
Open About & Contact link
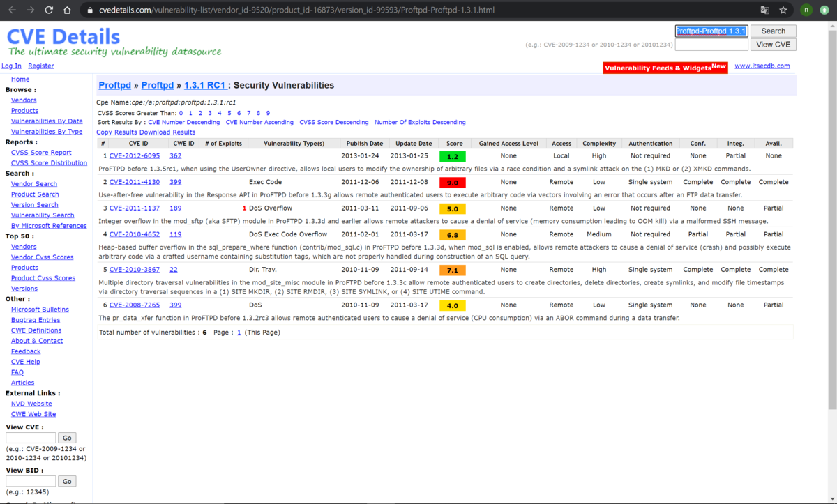click(37, 341)
